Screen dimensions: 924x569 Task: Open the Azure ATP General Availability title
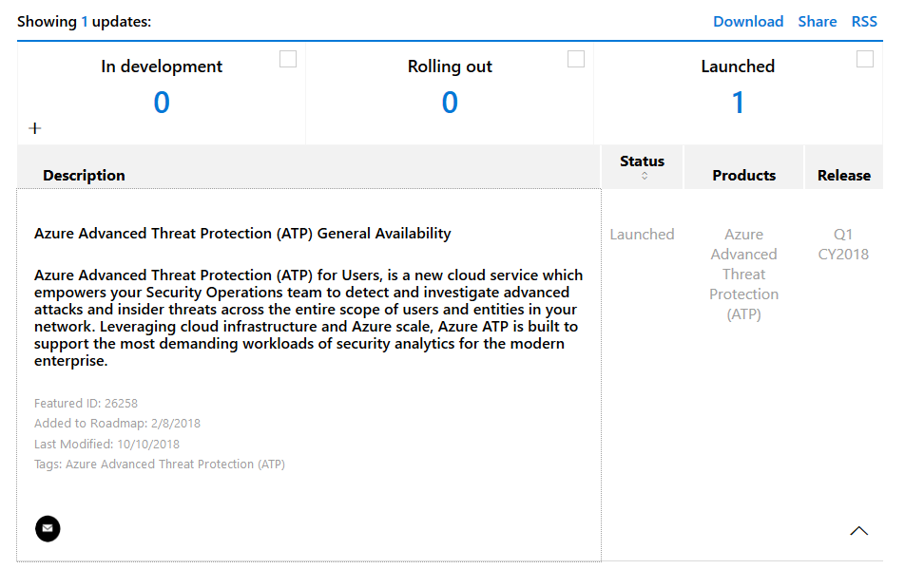click(x=242, y=234)
